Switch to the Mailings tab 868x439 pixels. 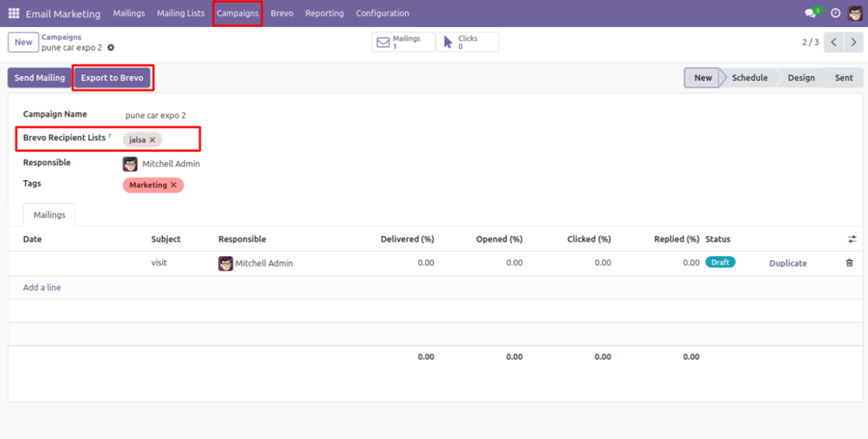(50, 215)
